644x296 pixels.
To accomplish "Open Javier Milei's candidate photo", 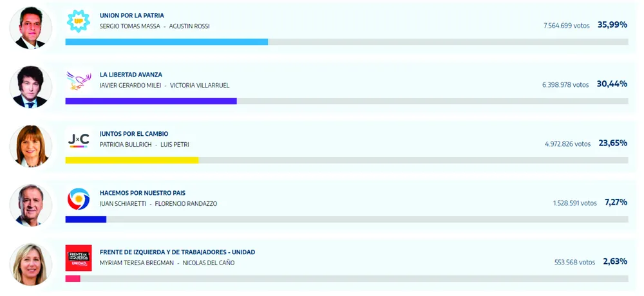I will click(x=31, y=87).
